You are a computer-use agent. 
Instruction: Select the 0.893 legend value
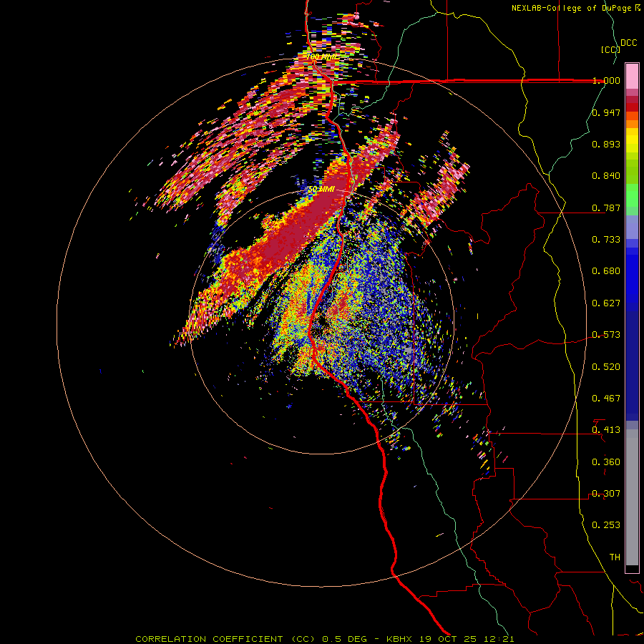click(606, 144)
